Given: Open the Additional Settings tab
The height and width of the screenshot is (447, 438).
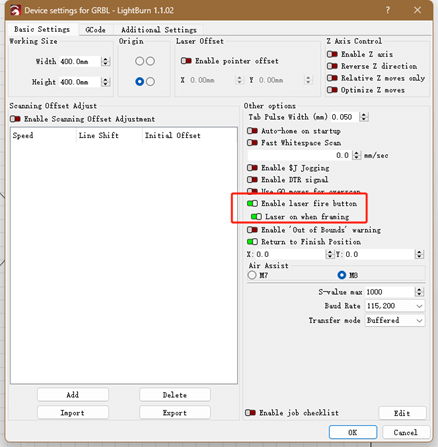Looking at the screenshot, I should click(159, 30).
